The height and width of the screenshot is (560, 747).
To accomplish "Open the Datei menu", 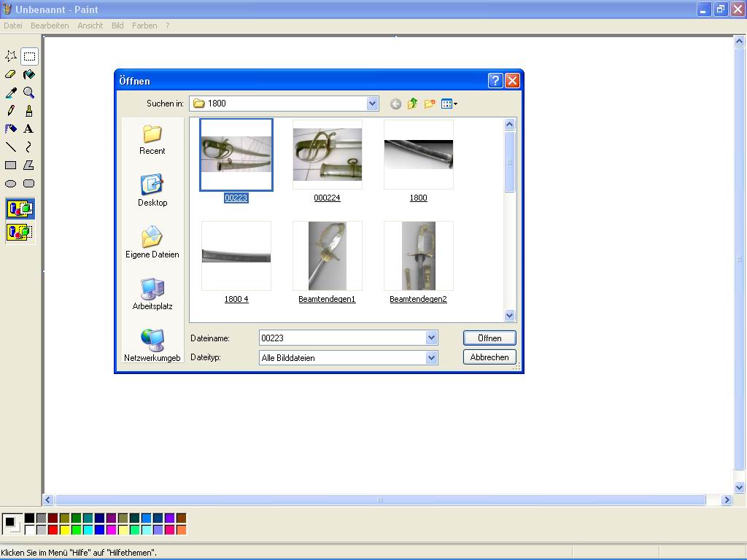I will (12, 26).
